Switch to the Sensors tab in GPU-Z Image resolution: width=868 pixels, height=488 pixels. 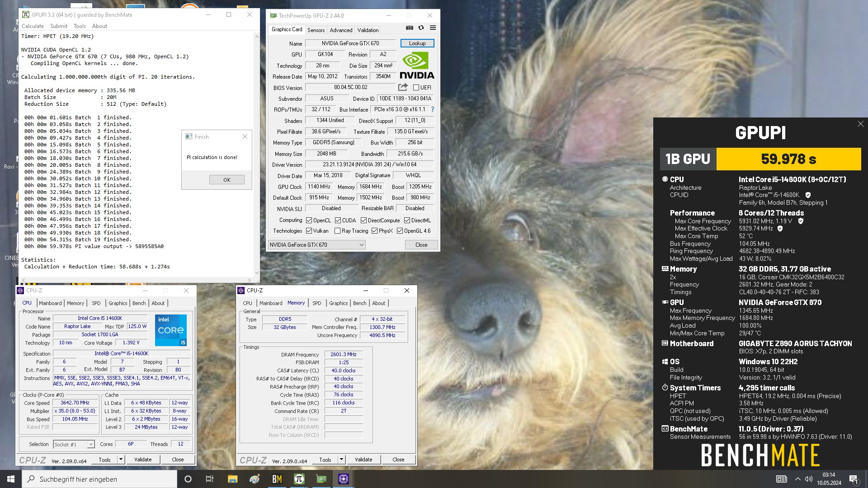click(x=316, y=30)
